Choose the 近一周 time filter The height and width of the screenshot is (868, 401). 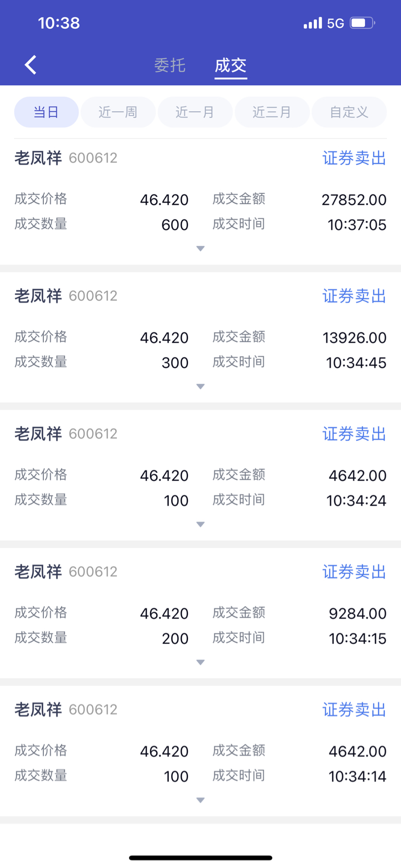coord(118,112)
